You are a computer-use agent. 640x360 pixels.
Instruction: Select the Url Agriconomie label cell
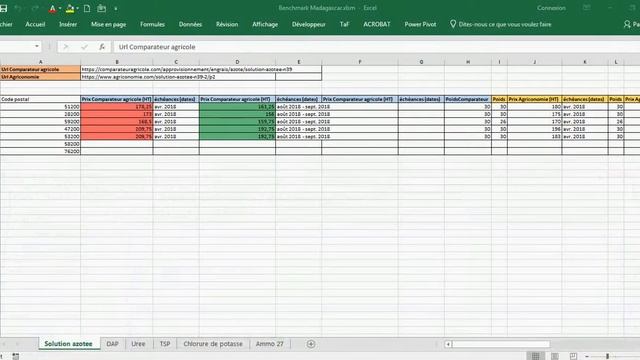tap(40, 77)
